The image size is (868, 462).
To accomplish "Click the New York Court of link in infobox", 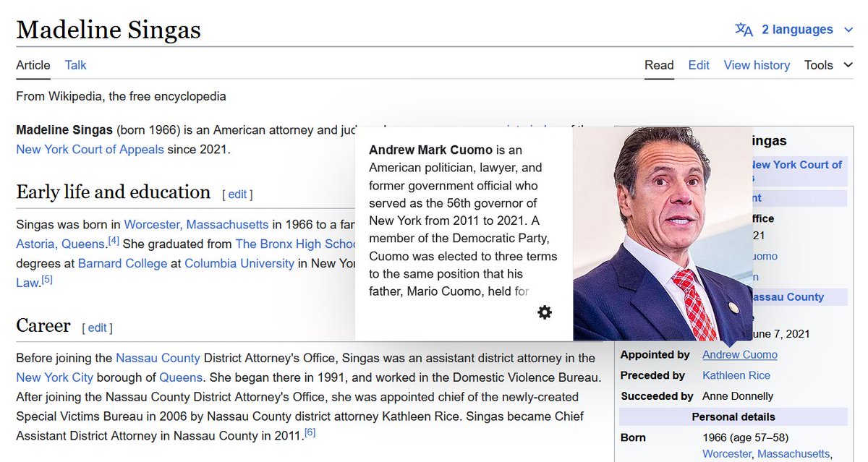I will [x=797, y=165].
